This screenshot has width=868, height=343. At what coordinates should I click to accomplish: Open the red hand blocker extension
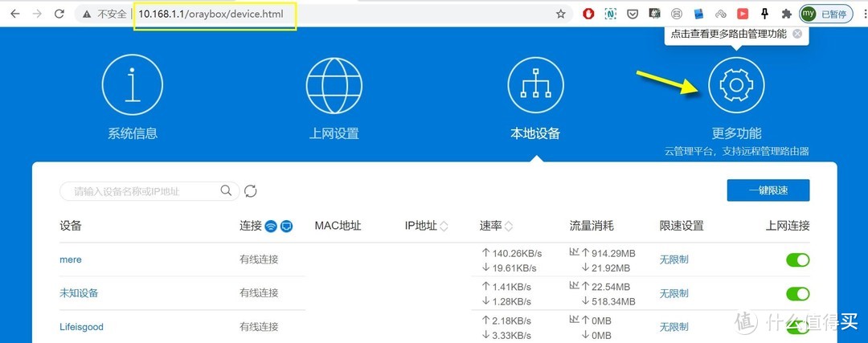[588, 14]
